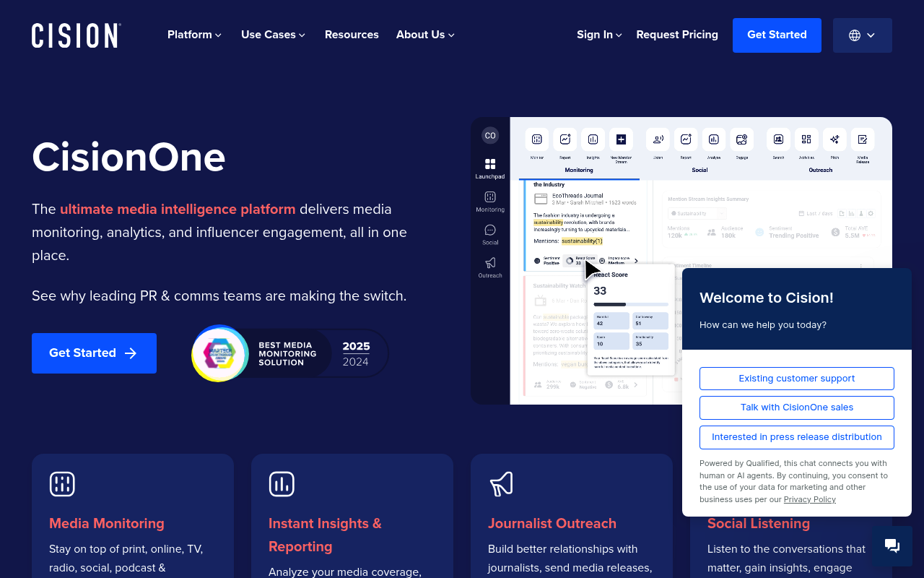Click the Report icon under Monitoring
The image size is (924, 578).
(x=565, y=139)
